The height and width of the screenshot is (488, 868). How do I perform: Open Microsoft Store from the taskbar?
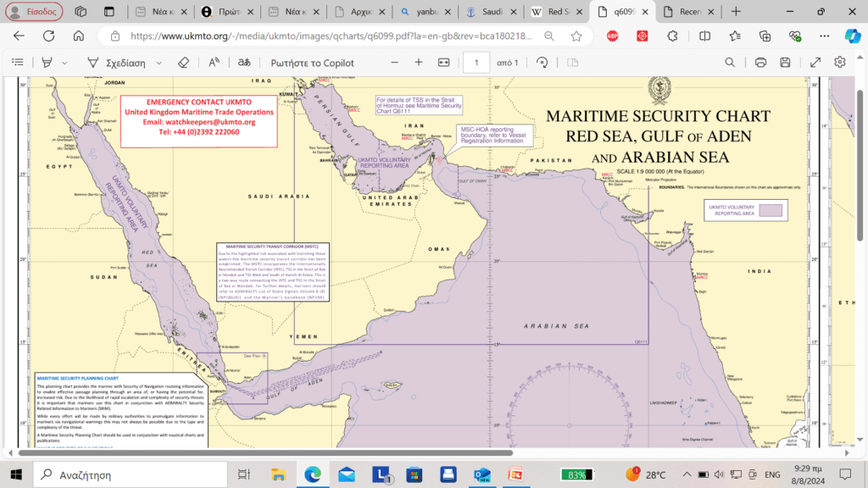click(x=414, y=474)
